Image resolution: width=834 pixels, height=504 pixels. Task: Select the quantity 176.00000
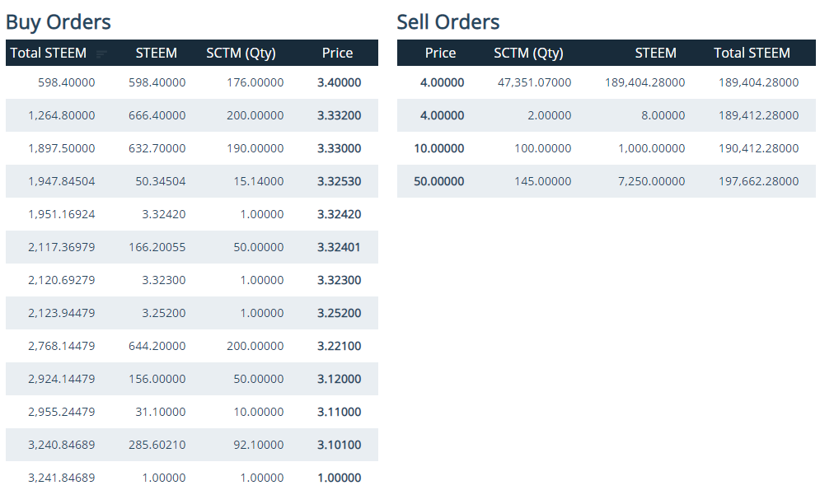coord(255,82)
